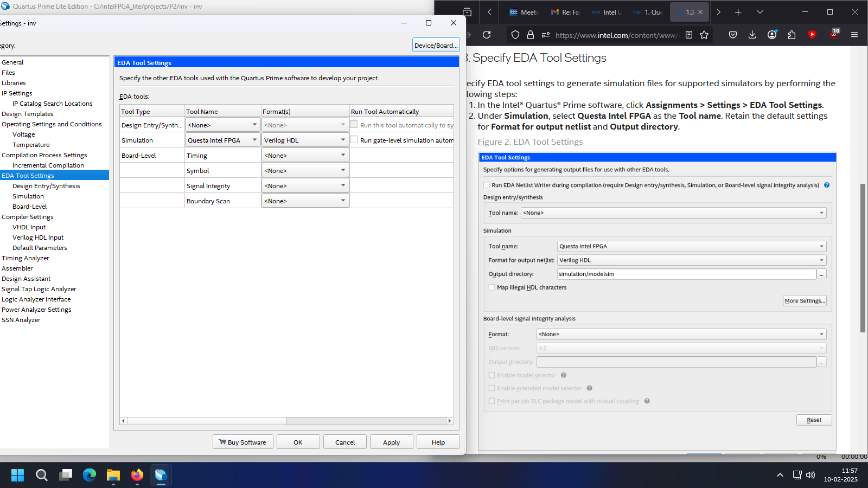The height and width of the screenshot is (488, 868).
Task: Click the browser URL address field
Action: [x=616, y=35]
